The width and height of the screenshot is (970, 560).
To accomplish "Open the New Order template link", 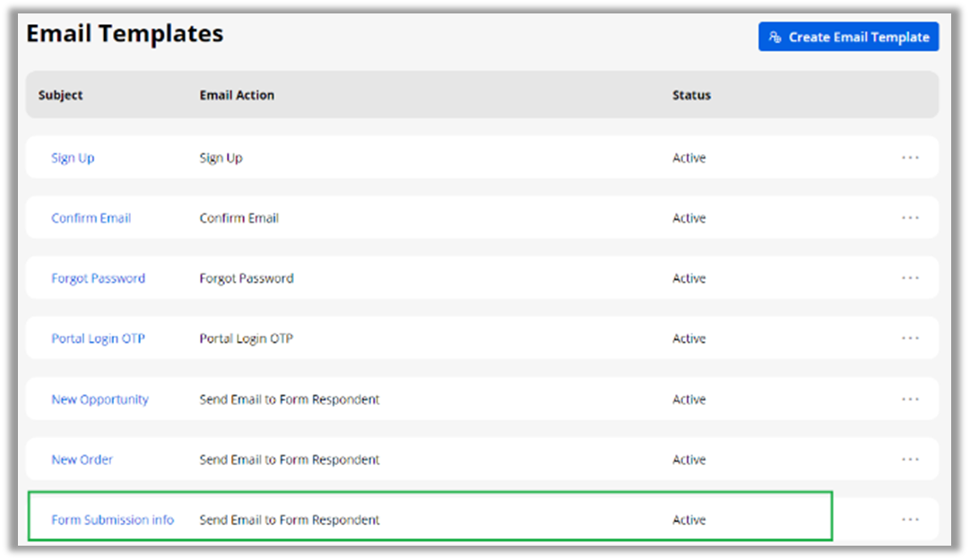I will (82, 460).
